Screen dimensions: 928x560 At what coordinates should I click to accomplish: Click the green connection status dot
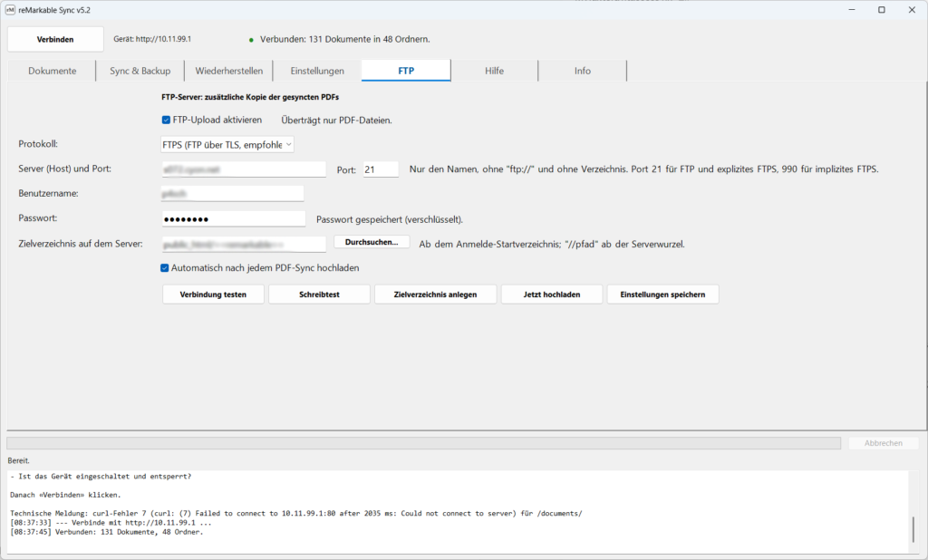point(252,40)
